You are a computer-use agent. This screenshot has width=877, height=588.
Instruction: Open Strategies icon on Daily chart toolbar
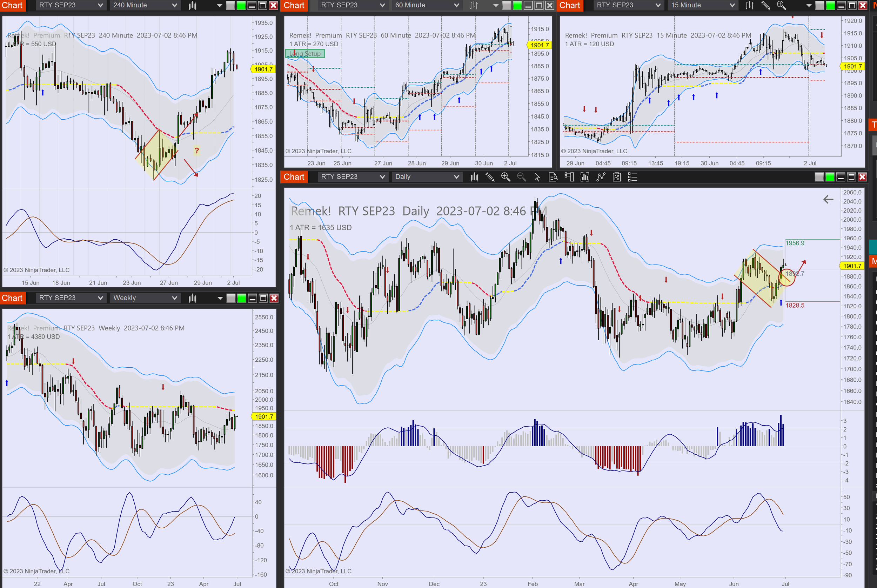(x=616, y=177)
